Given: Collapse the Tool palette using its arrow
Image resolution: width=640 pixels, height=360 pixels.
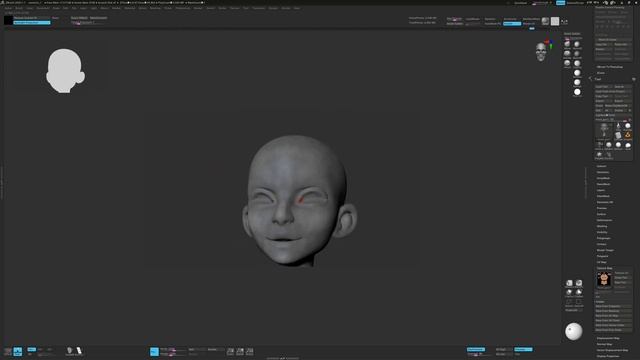Looking at the screenshot, I should click(590, 79).
